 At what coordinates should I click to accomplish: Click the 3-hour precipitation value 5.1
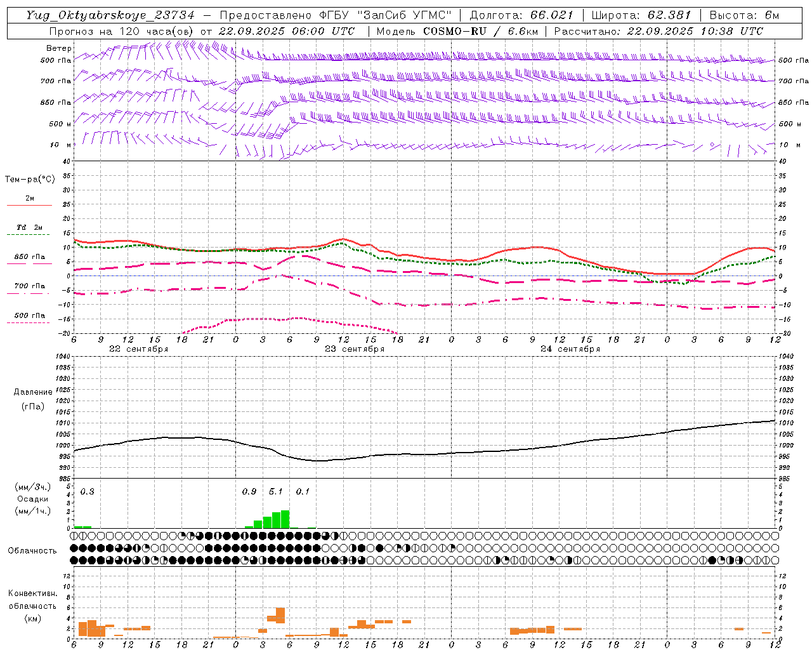[276, 492]
